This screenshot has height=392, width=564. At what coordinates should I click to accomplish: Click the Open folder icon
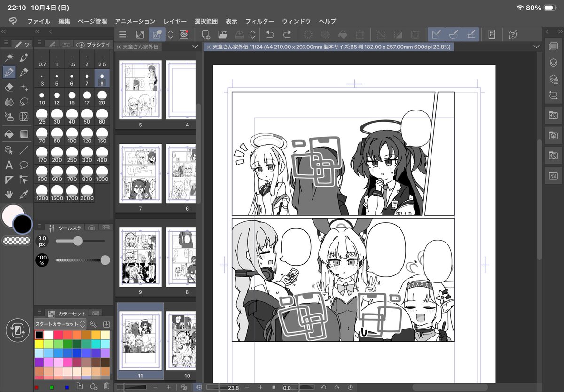pos(223,34)
